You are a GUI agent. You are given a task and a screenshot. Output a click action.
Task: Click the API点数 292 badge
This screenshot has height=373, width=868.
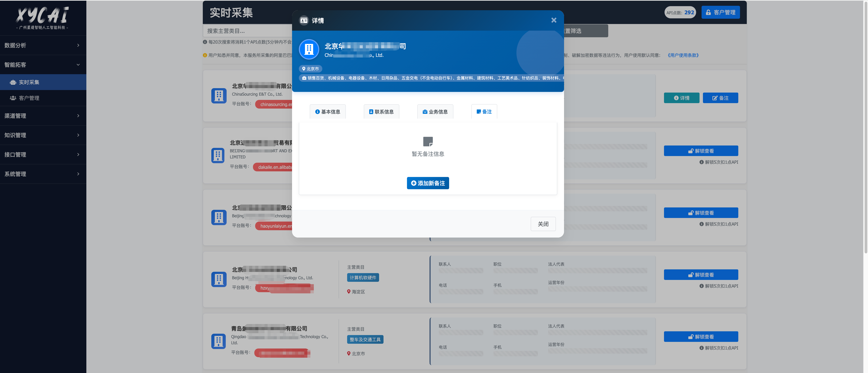coord(680,12)
